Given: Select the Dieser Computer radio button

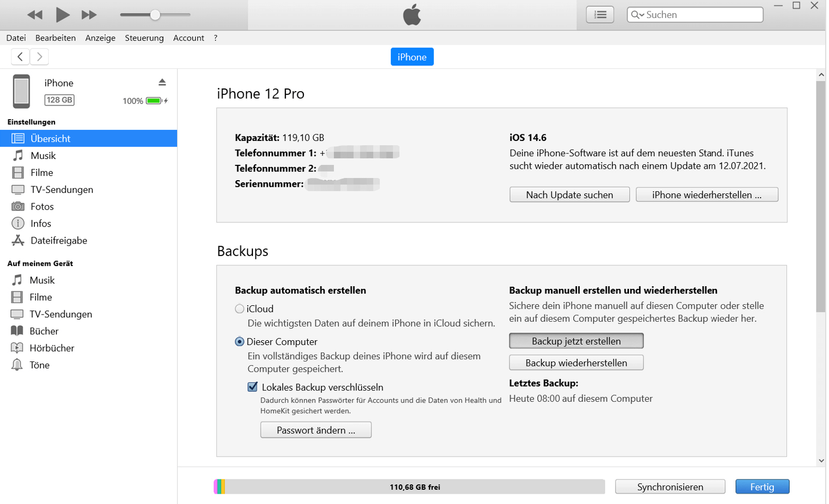Looking at the screenshot, I should (x=239, y=342).
